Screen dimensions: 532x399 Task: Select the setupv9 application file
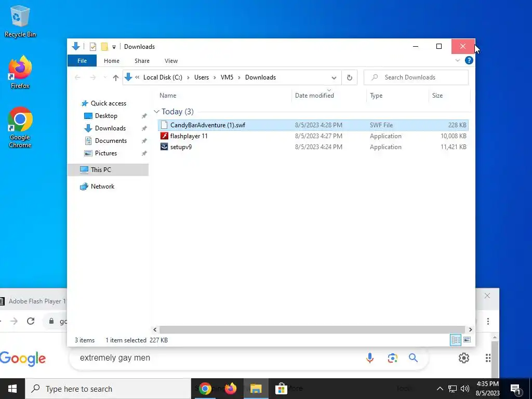click(313, 147)
